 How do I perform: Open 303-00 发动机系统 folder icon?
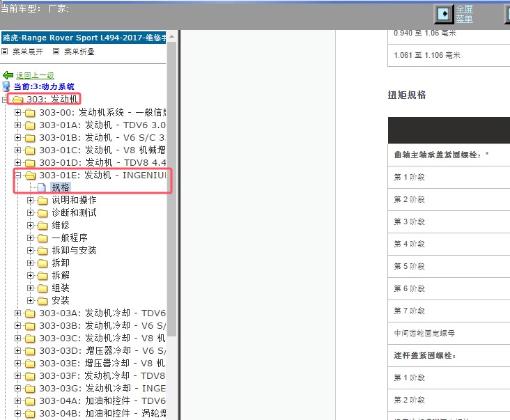pyautogui.click(x=30, y=113)
